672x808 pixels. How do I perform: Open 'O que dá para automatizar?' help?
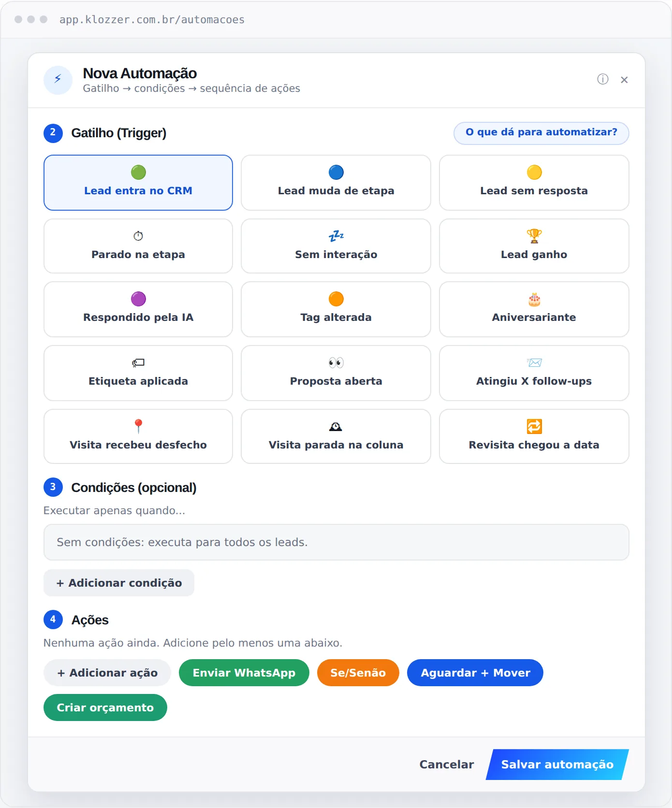[541, 133]
